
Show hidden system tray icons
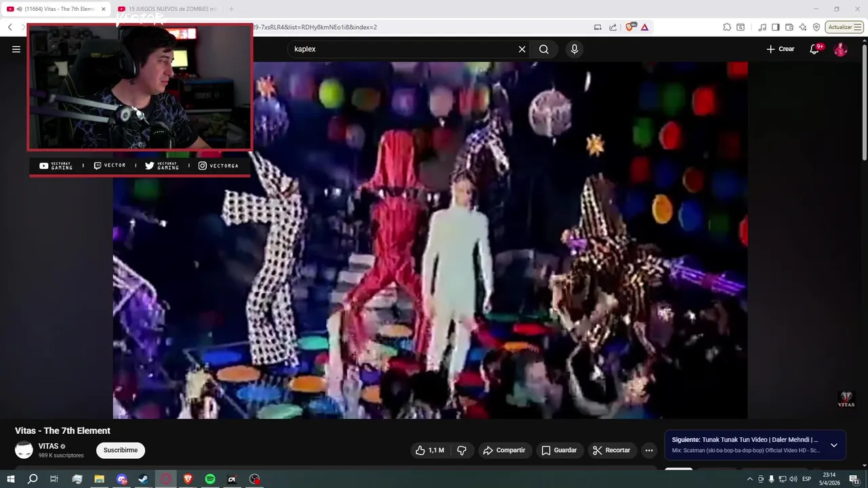(x=749, y=479)
